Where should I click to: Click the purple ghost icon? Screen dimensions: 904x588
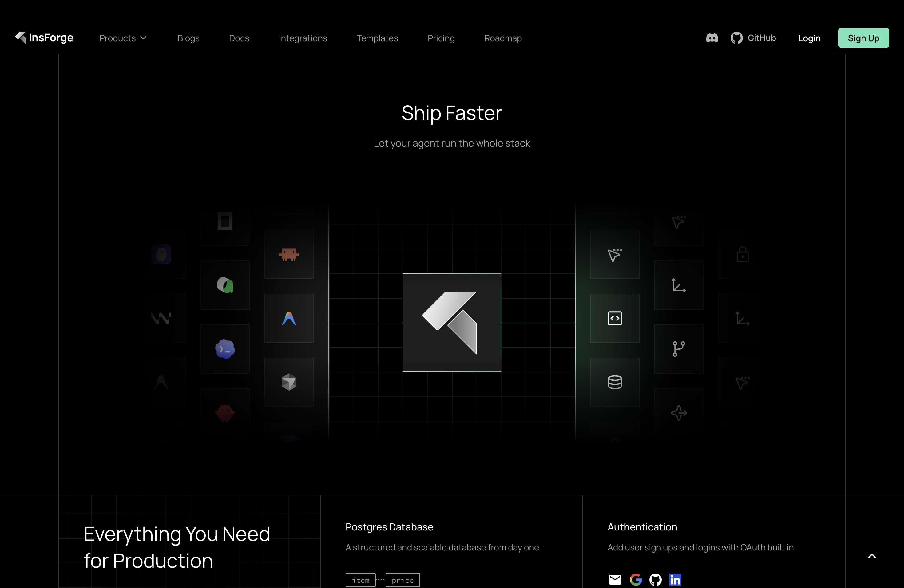(x=161, y=254)
